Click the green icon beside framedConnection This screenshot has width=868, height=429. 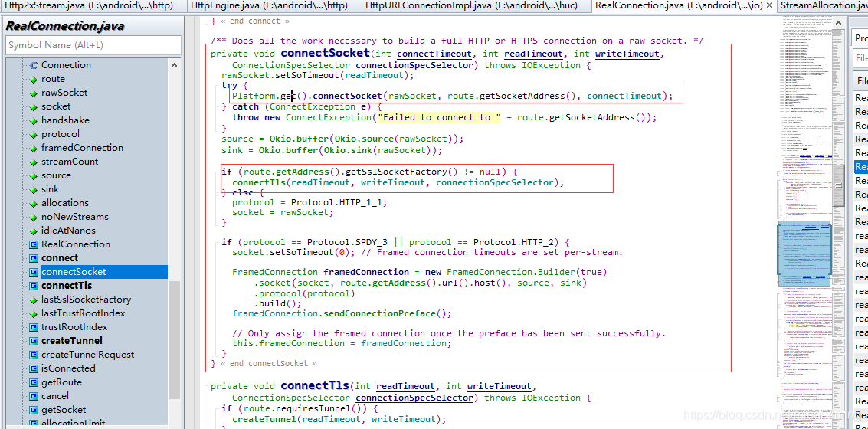(x=33, y=148)
